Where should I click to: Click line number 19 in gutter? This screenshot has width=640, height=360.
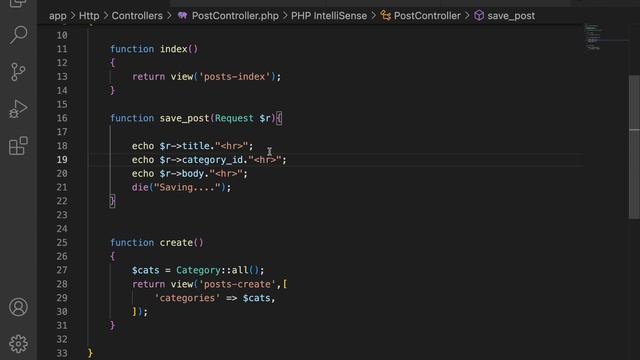(62, 160)
